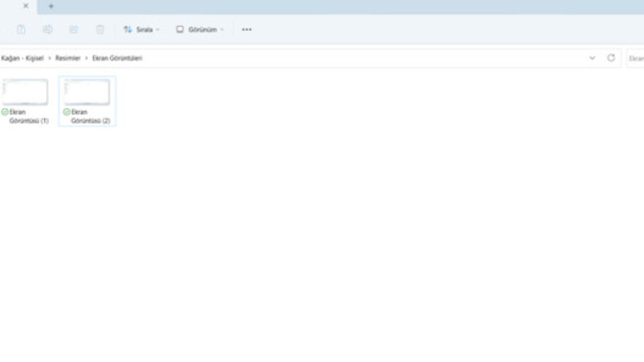Open the three-dot more options menu
The width and height of the screenshot is (644, 362).
click(246, 30)
